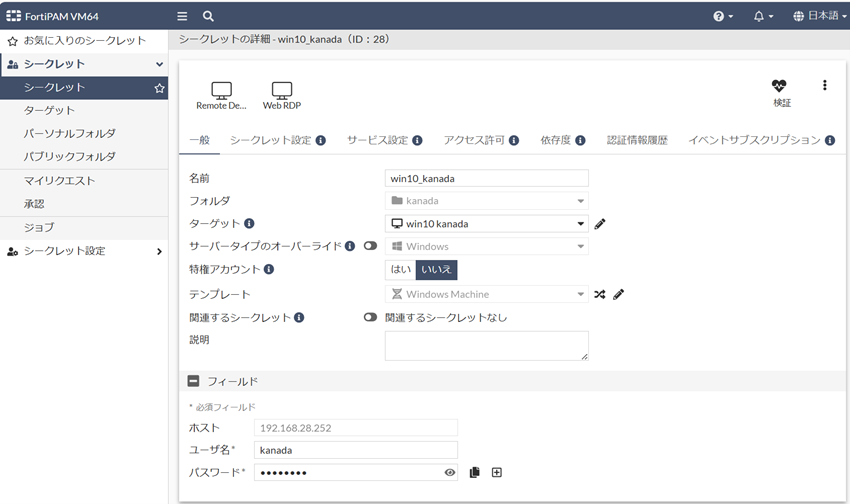The width and height of the screenshot is (850, 504).
Task: Click the pencil edit icon beside target
Action: pos(600,224)
